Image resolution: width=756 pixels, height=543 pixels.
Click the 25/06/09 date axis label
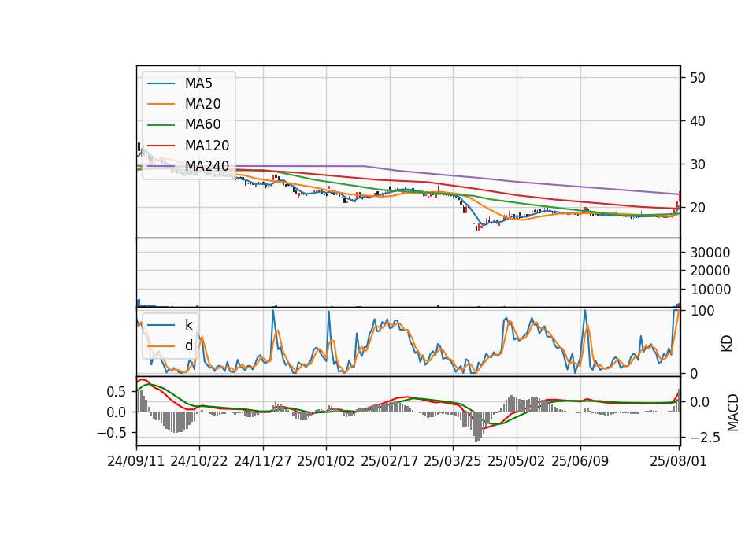pyautogui.click(x=580, y=461)
